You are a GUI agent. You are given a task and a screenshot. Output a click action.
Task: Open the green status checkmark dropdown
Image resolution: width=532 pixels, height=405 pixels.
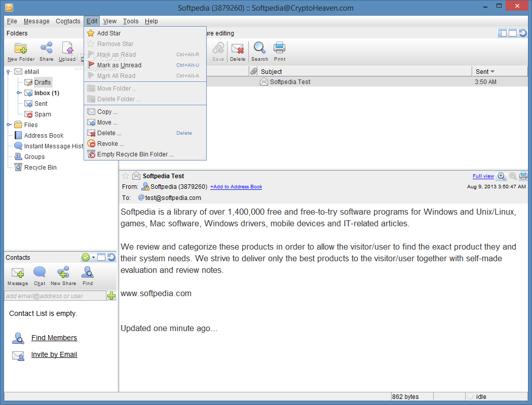click(x=88, y=257)
